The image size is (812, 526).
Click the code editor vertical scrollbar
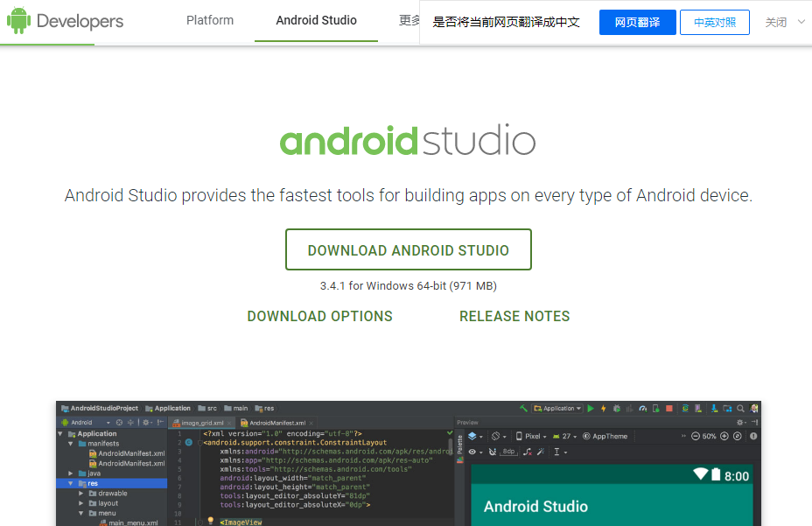pyautogui.click(x=450, y=445)
